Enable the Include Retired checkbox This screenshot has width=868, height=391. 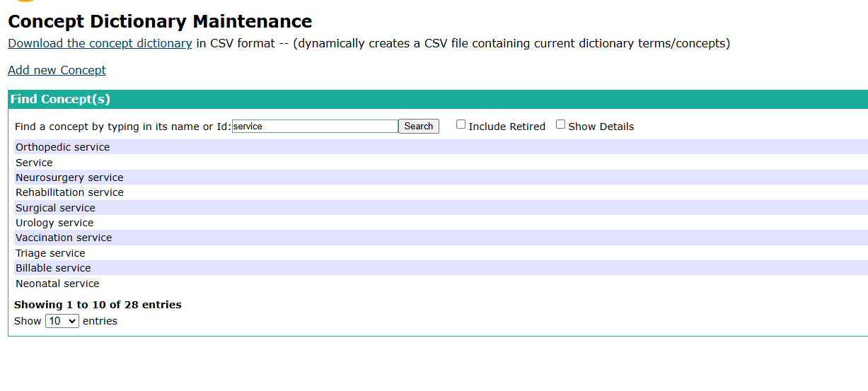pos(461,125)
